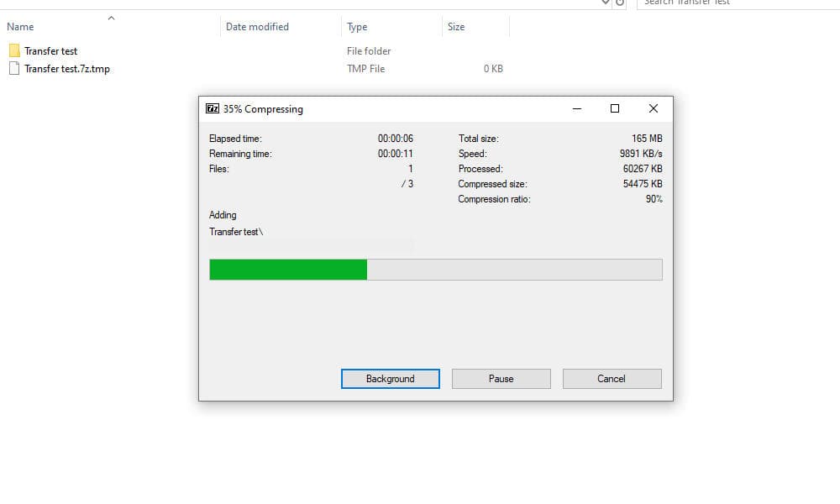Select the Transfer test.7z.tmp file name

click(x=67, y=69)
